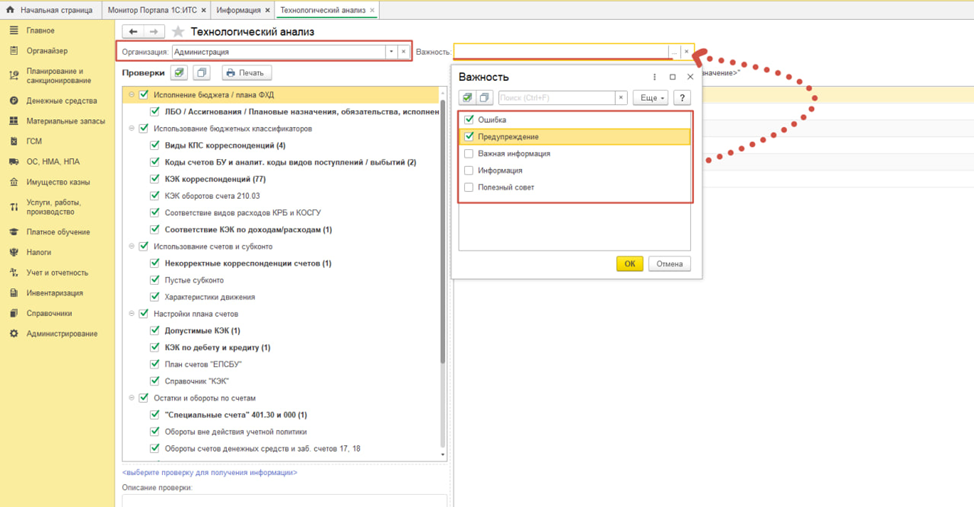The height and width of the screenshot is (507, 974).
Task: Open the Налоги sidebar section
Action: tap(39, 252)
